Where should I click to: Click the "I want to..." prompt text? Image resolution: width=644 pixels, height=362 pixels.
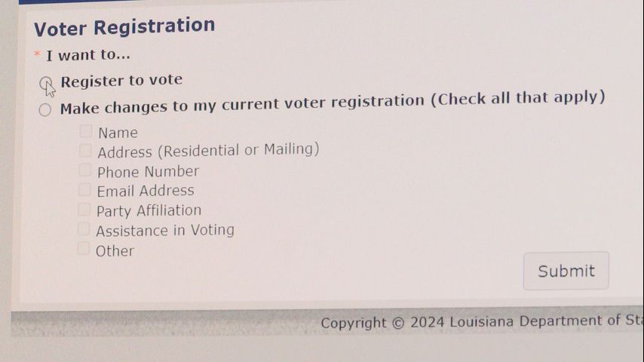[87, 55]
